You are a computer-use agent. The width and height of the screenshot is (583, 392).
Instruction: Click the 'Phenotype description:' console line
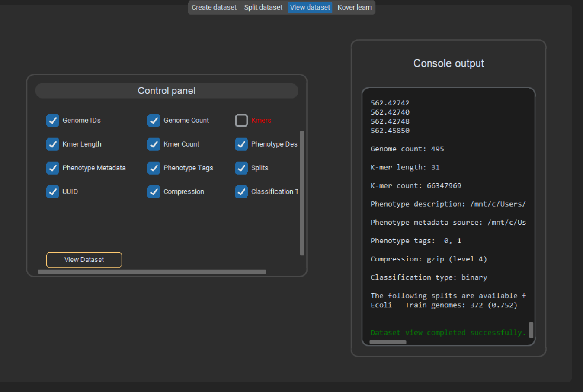[x=448, y=204]
